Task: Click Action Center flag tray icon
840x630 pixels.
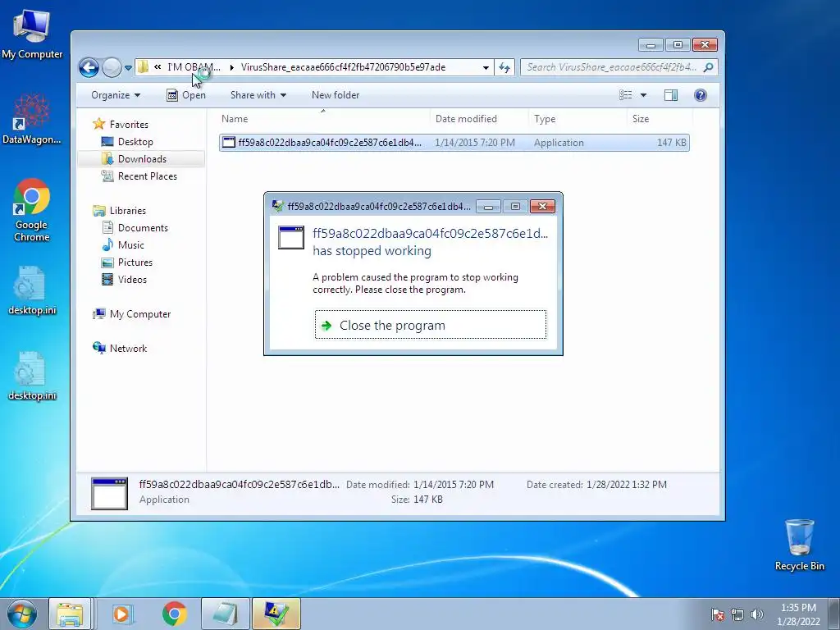Action: (718, 614)
